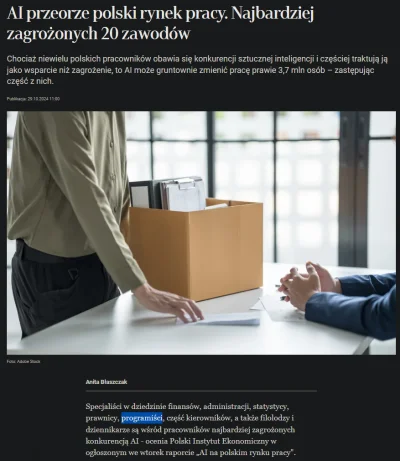The width and height of the screenshot is (400, 461).
Task: Click the clipboard sticking out of the box
Action: coord(183,194)
